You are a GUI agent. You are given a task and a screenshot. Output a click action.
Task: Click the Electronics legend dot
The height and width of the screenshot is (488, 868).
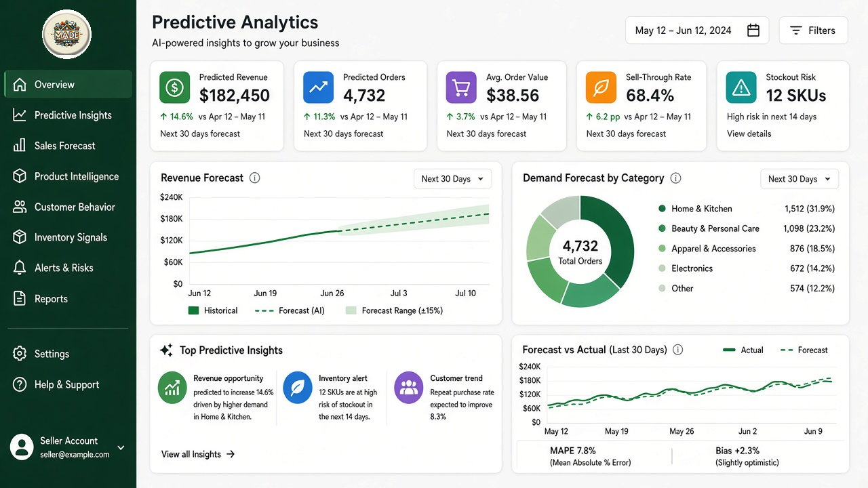pos(662,268)
